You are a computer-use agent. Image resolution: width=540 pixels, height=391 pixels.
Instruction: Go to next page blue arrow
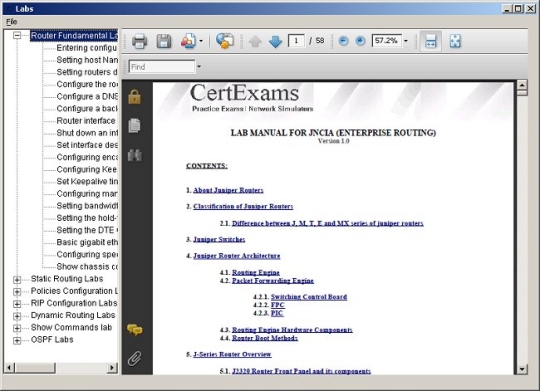point(276,41)
